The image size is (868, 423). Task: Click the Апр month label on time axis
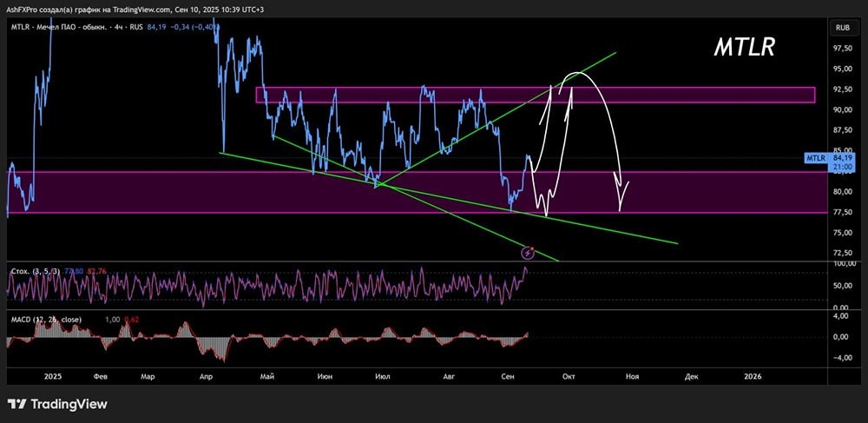click(206, 376)
